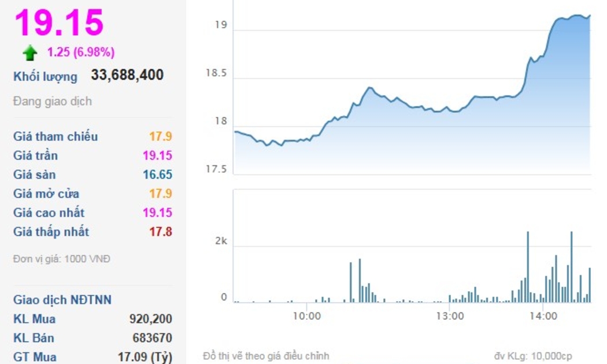
Task: Click the green up arrow icon
Action: pyautogui.click(x=29, y=53)
